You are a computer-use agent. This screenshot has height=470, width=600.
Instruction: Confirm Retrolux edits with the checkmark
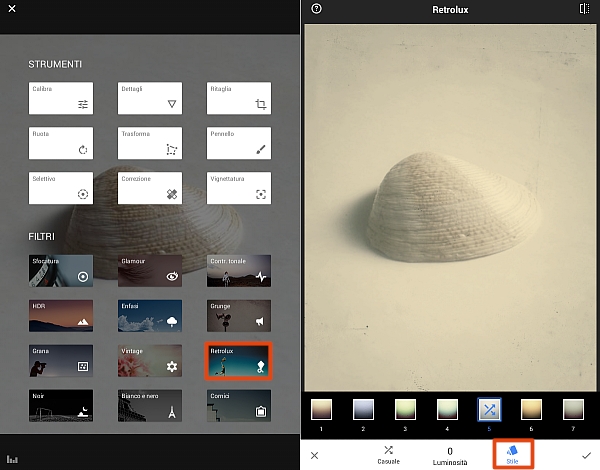585,455
